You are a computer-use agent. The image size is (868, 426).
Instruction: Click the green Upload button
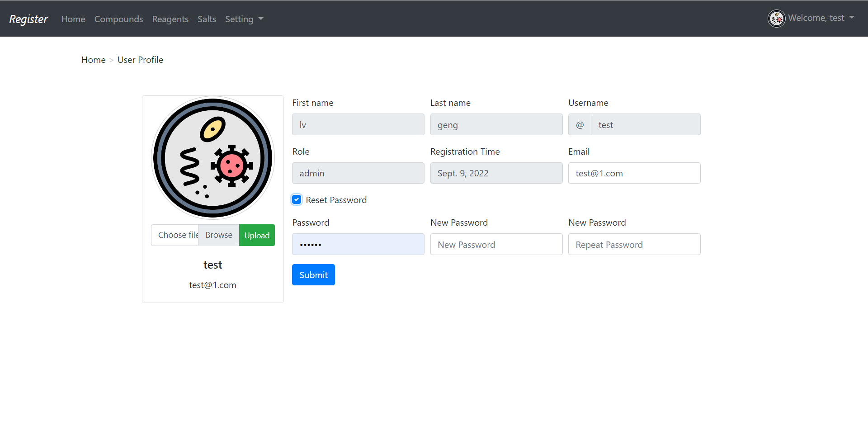pyautogui.click(x=257, y=235)
